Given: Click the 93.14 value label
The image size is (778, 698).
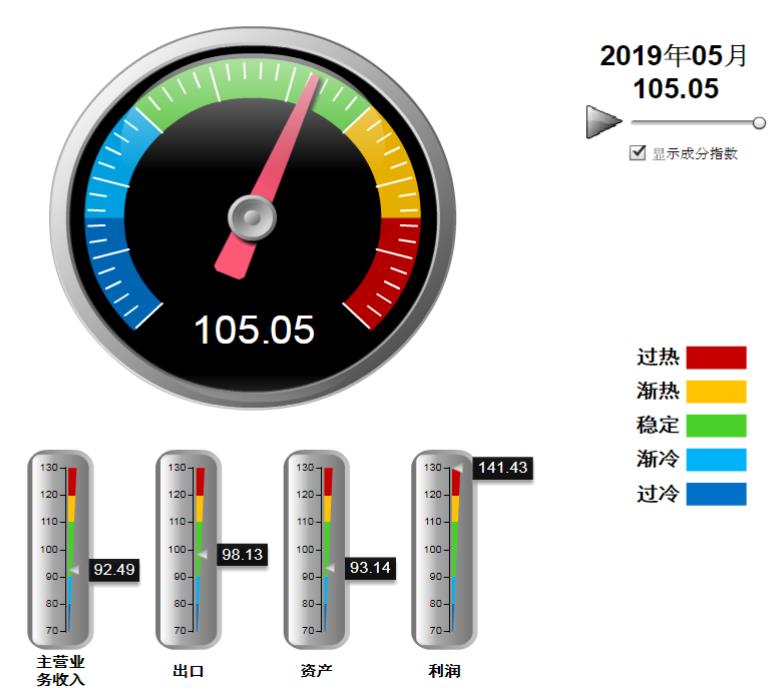Looking at the screenshot, I should [370, 568].
